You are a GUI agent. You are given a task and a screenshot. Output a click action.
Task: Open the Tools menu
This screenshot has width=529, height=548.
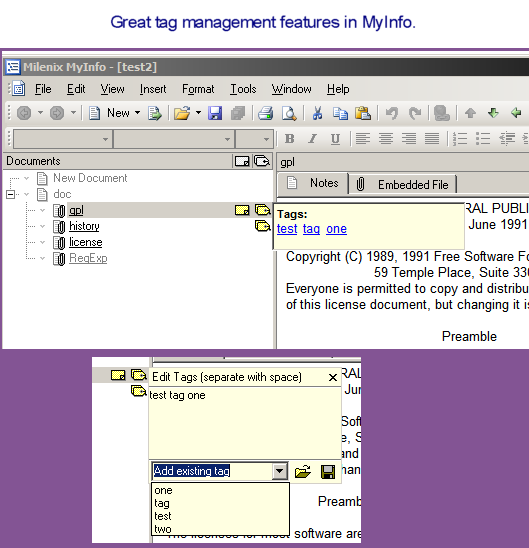click(x=243, y=89)
